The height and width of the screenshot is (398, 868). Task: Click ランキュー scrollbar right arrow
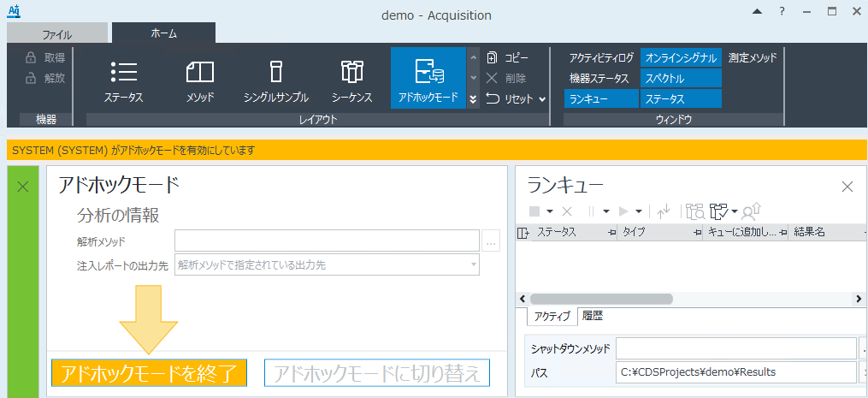(858, 299)
